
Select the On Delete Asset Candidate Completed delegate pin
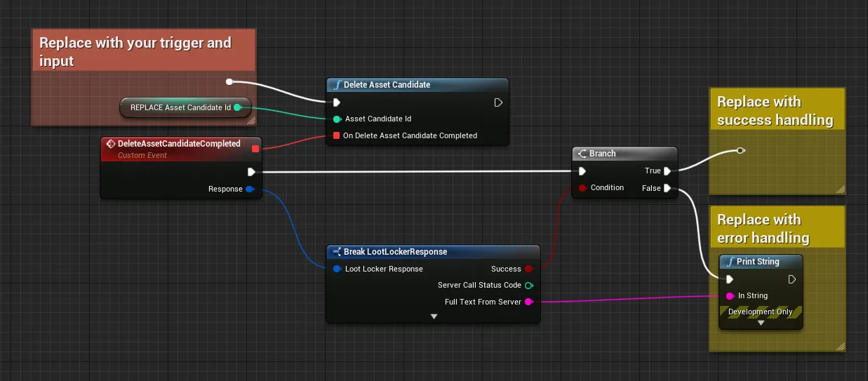337,135
